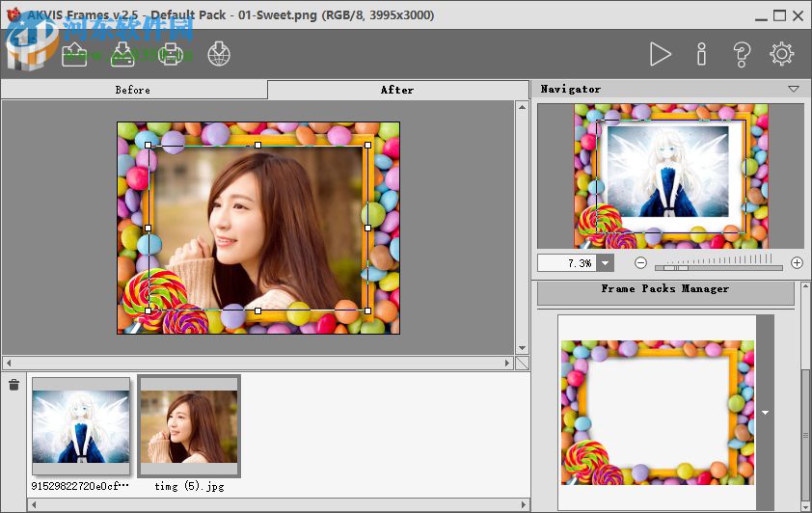This screenshot has width=812, height=513.
Task: Delete selected image with trash icon
Action: pos(14,386)
